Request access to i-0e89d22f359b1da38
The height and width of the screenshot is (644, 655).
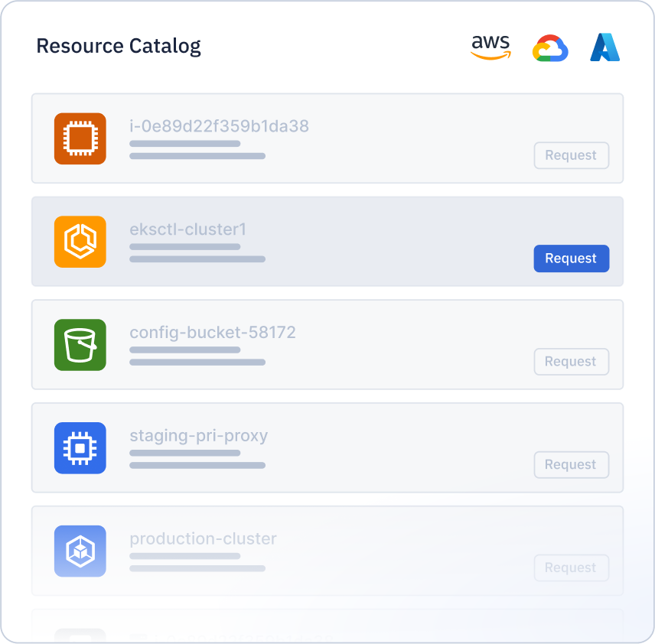[572, 155]
